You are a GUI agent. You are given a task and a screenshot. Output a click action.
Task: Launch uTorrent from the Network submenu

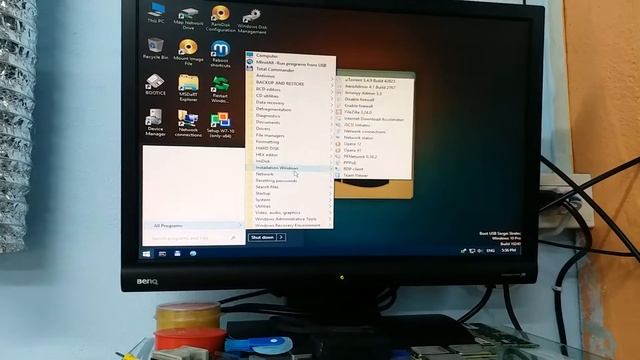(373, 81)
